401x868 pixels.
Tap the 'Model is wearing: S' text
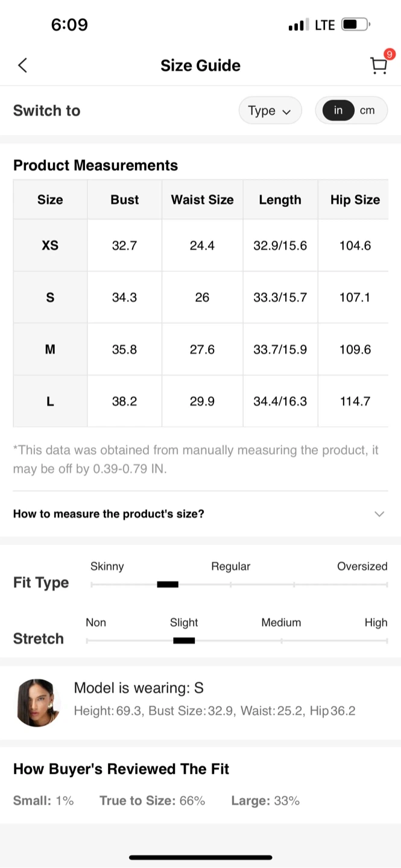(x=139, y=688)
